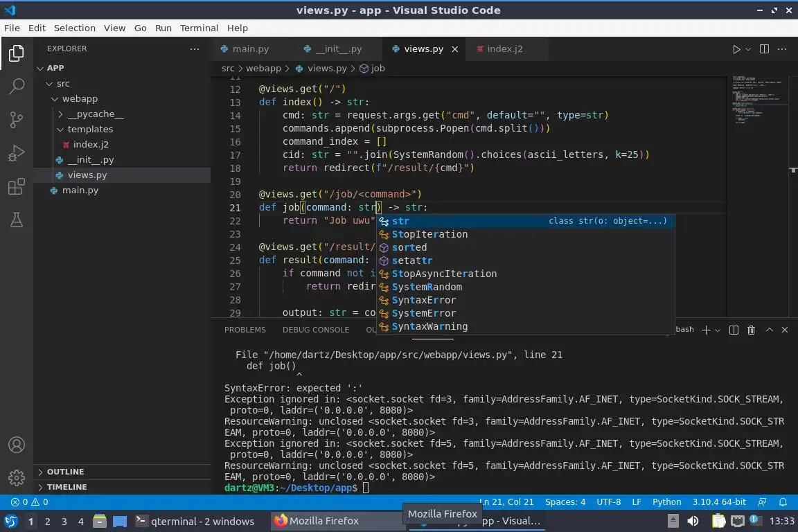Click Ln 21, Col 21 status entry

507,502
